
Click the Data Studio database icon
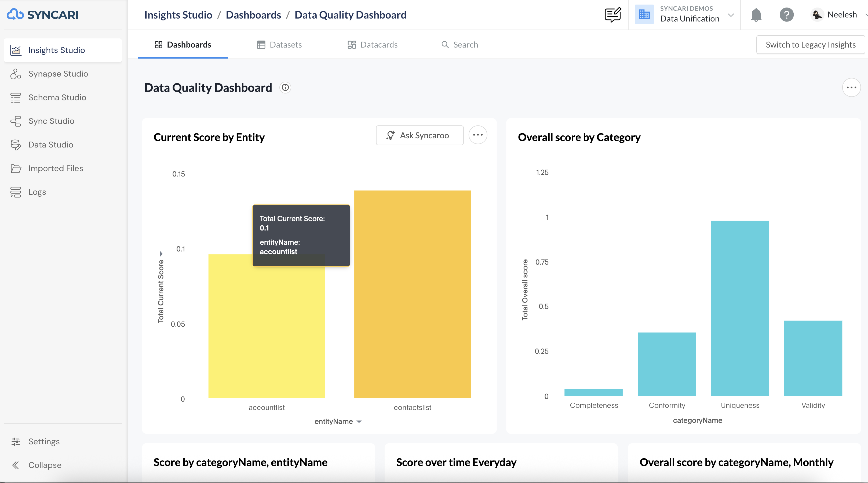tap(16, 145)
